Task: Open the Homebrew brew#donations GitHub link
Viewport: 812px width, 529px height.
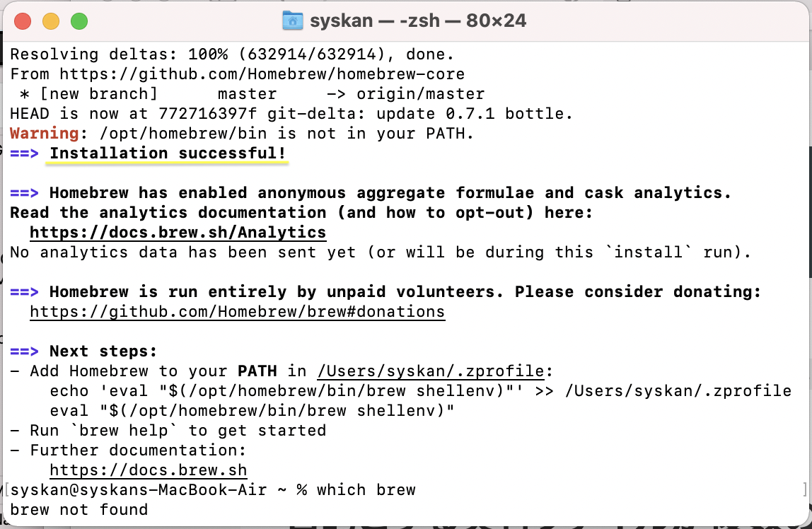Action: 237,312
